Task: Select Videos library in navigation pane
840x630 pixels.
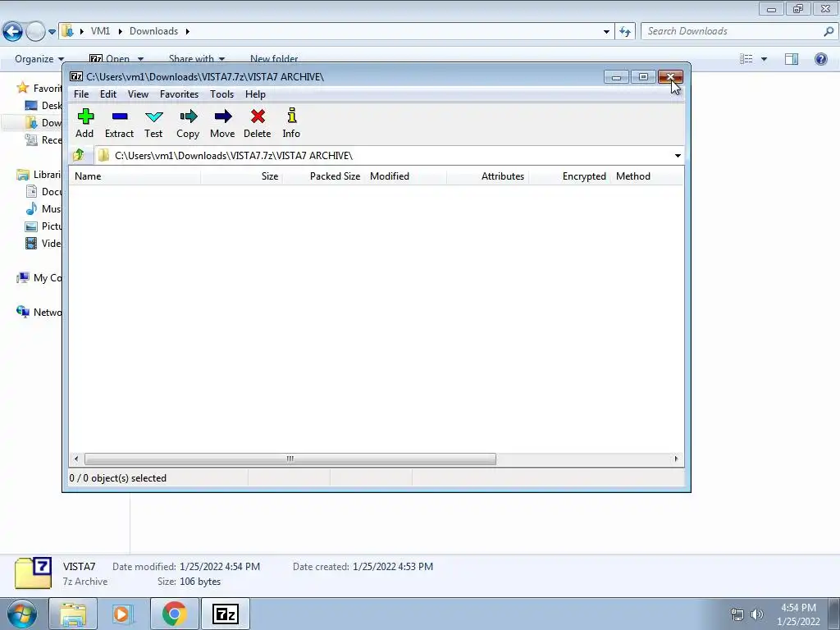Action: point(43,243)
